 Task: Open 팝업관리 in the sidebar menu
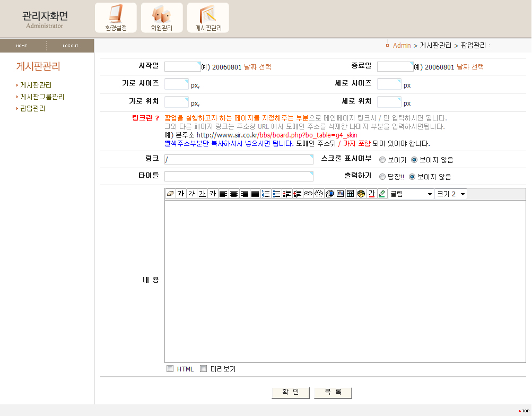32,108
